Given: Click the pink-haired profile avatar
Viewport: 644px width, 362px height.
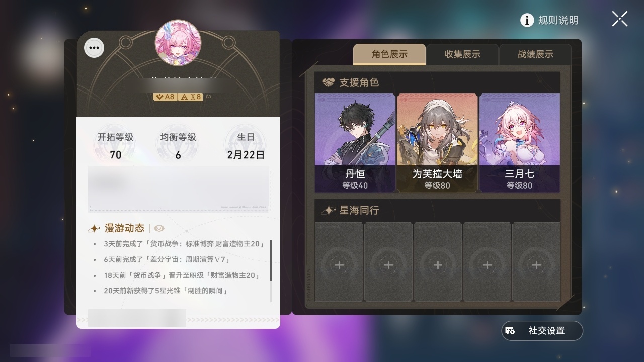Looking at the screenshot, I should point(178,43).
